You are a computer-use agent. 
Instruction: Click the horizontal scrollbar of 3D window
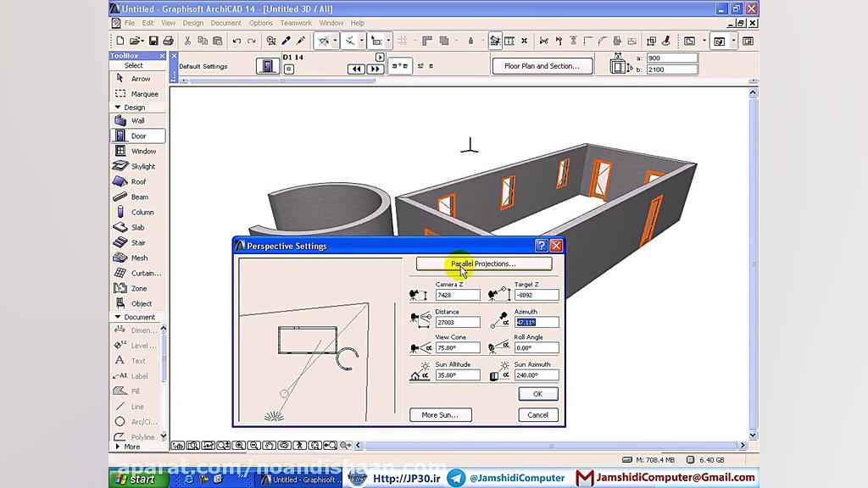[x=551, y=446]
